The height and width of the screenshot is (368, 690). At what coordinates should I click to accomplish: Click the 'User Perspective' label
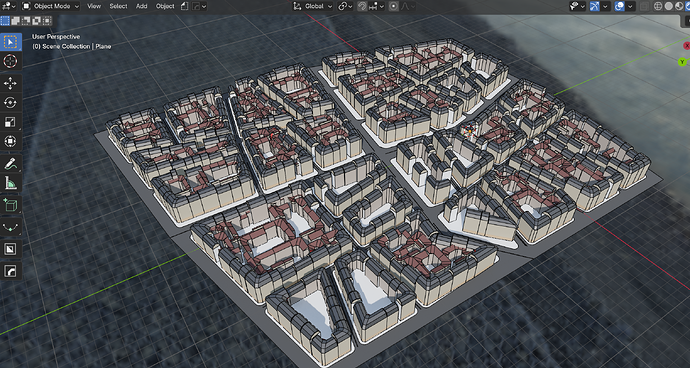coord(56,37)
